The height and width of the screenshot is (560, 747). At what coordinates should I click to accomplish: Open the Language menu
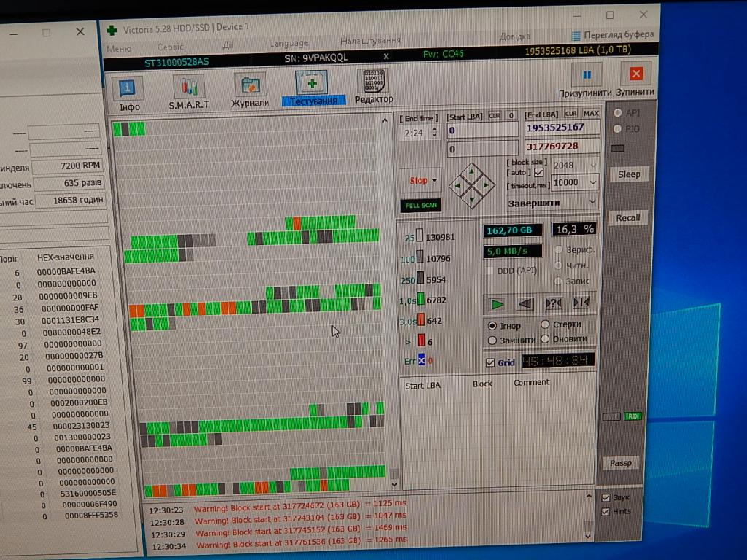pos(289,44)
